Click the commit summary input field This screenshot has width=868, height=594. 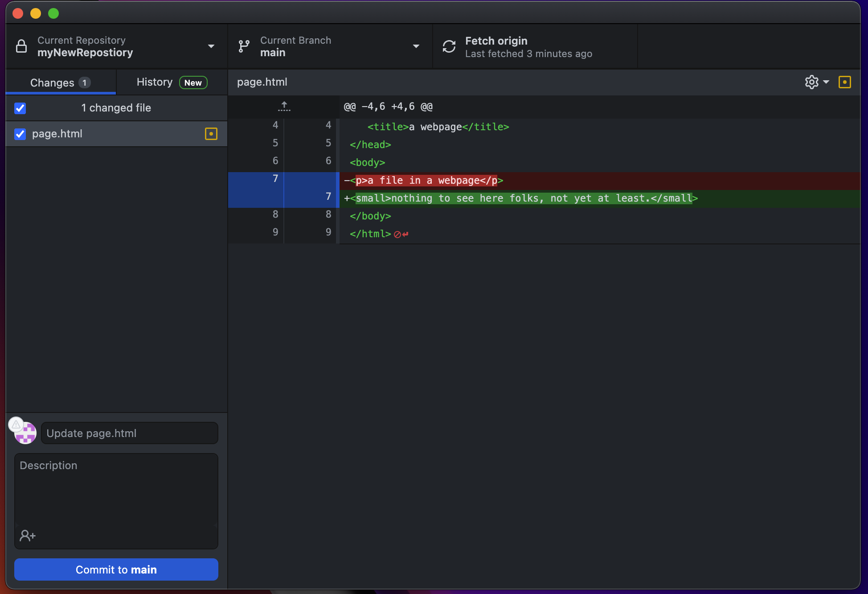pos(130,433)
